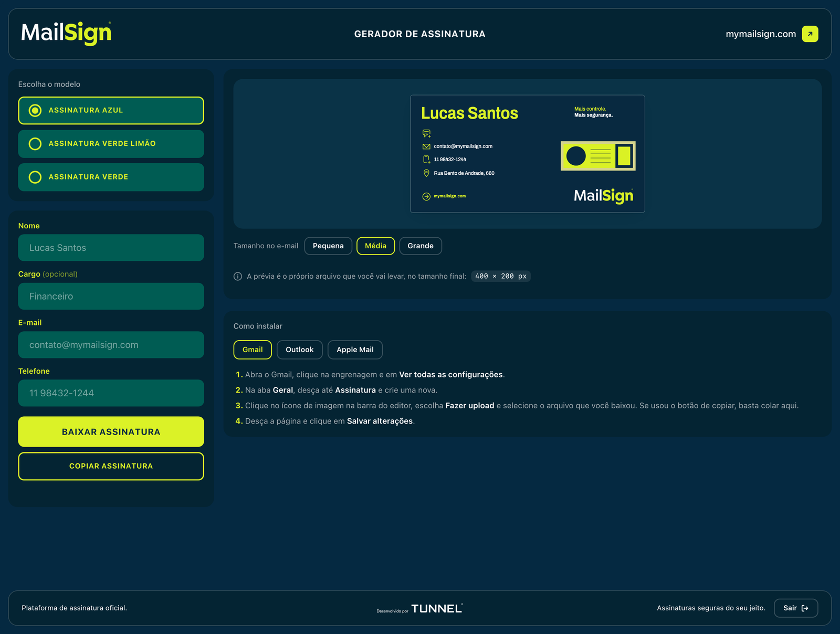Click the info icon beside preview note
Screen dimensions: 840x634
pos(238,276)
